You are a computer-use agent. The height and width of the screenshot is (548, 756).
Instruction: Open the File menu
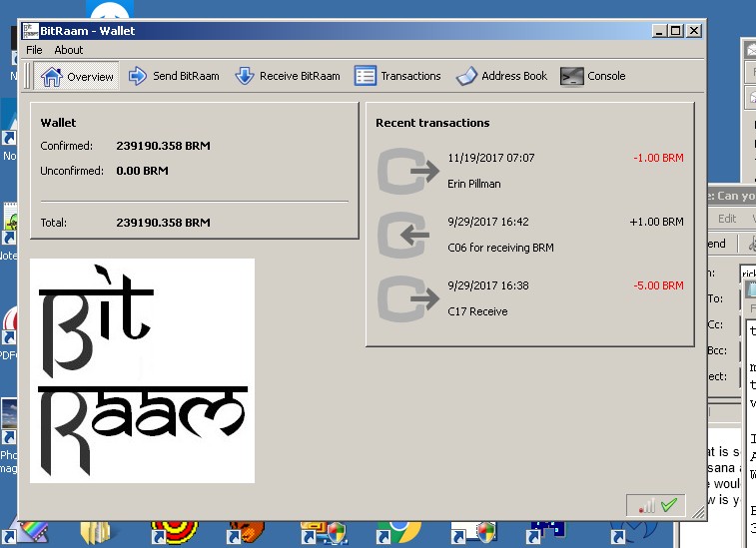(34, 50)
